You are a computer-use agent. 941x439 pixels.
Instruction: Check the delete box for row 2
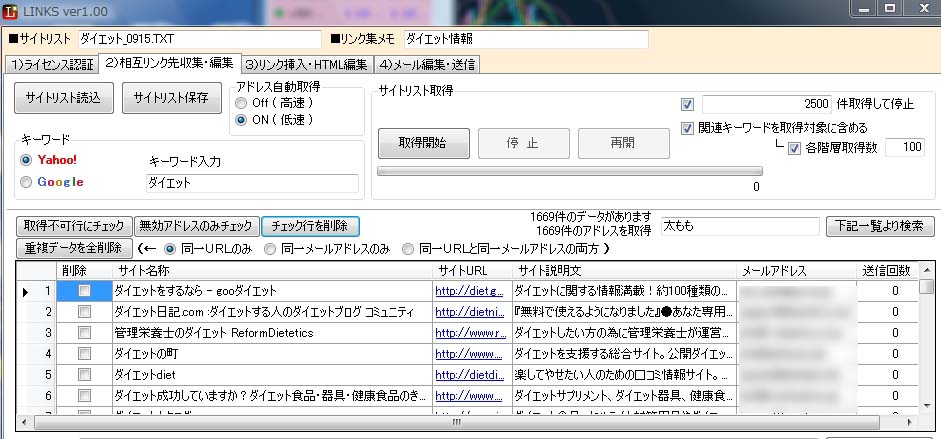pyautogui.click(x=84, y=312)
